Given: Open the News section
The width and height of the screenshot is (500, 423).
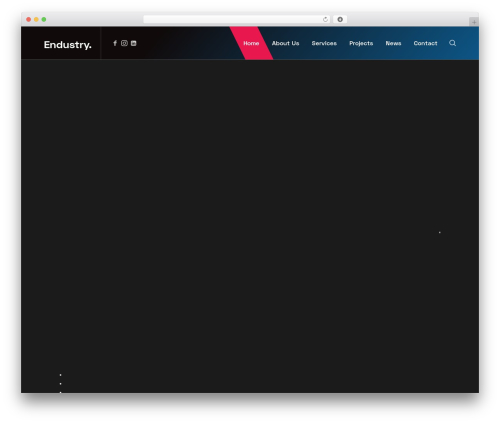Looking at the screenshot, I should [x=393, y=43].
